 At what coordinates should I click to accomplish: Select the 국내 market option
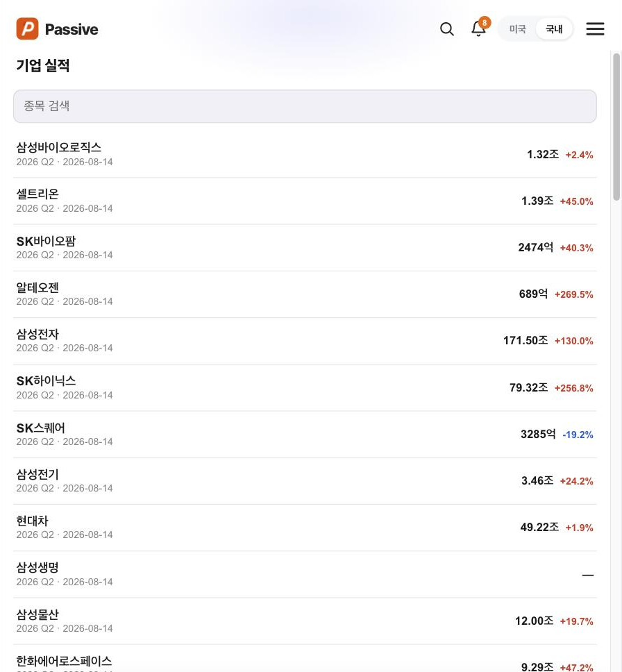click(554, 29)
